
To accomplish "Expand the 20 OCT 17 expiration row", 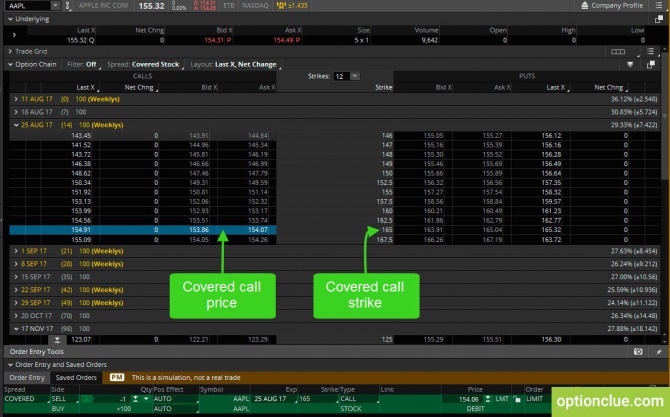I will [16, 316].
